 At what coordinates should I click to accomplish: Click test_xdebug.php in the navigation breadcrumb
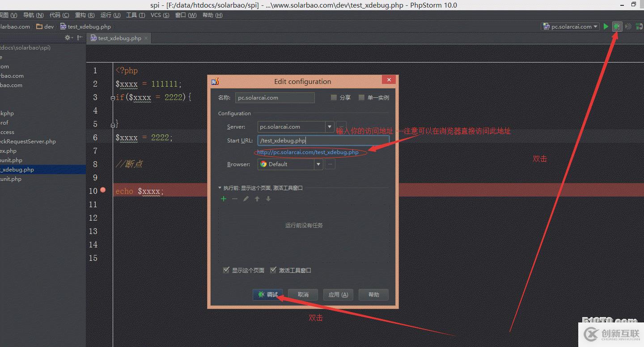click(x=85, y=27)
